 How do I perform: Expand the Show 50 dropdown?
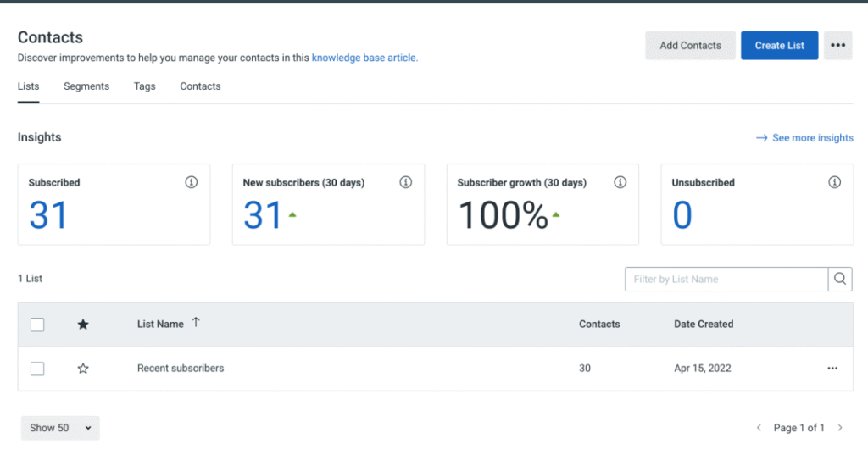pos(60,428)
